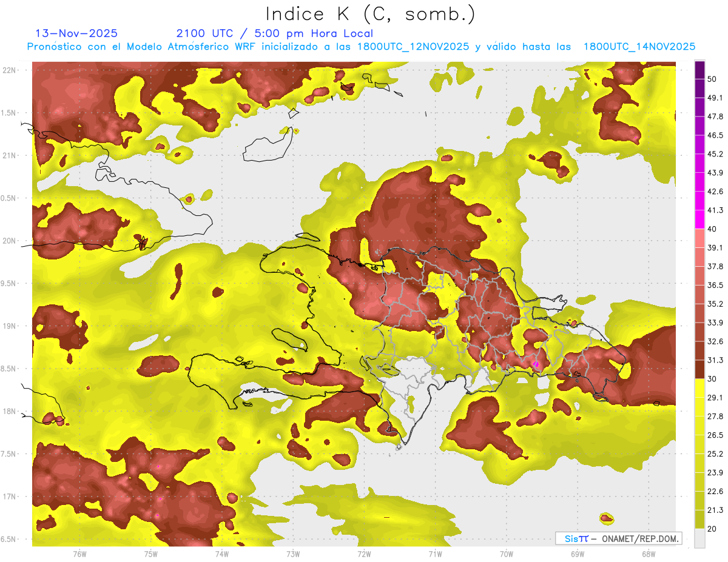The height and width of the screenshot is (562, 728).
Task: Click the longitude label "69W"
Action: 577,554
